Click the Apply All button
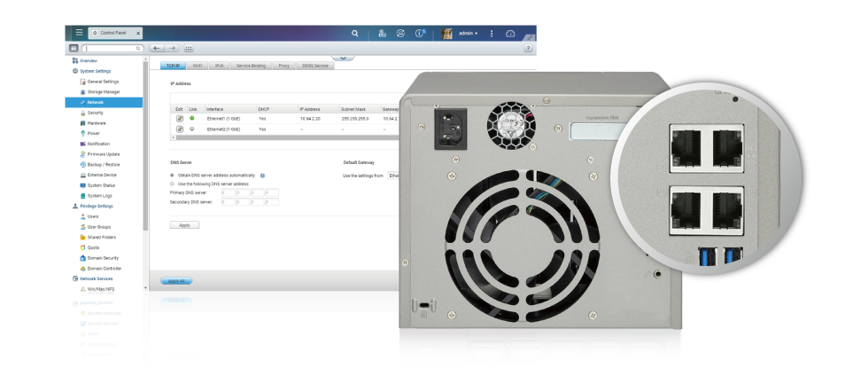868x368 pixels. 174,281
